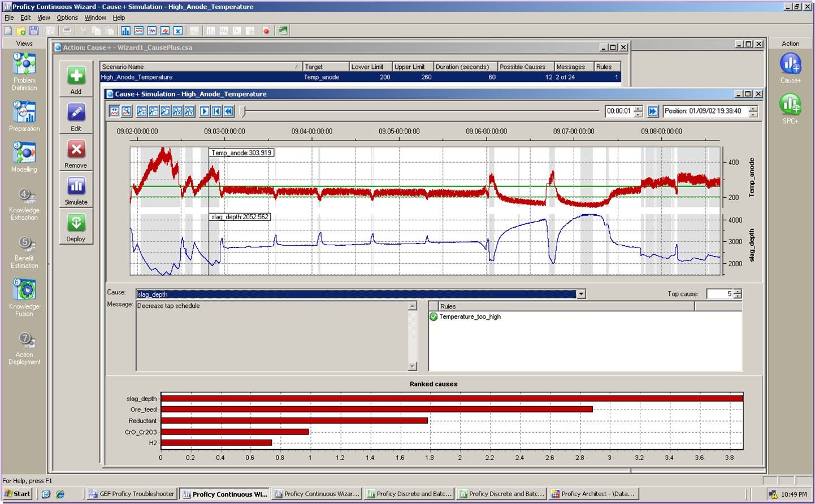
Task: Open the Modelling view
Action: 24,157
